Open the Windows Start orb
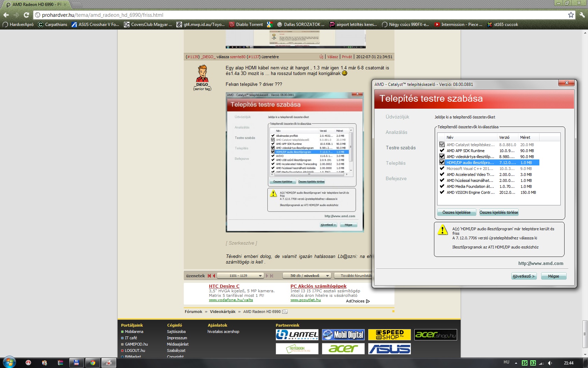The width and height of the screenshot is (588, 368). tap(9, 362)
